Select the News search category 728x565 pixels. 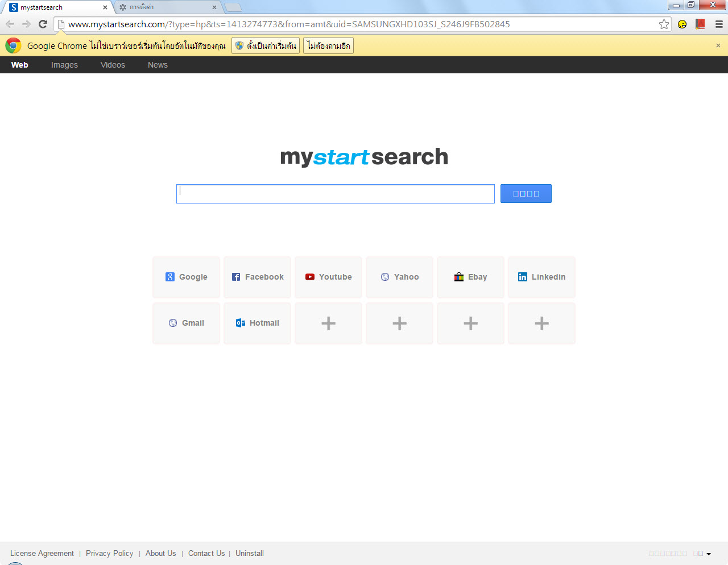point(158,65)
